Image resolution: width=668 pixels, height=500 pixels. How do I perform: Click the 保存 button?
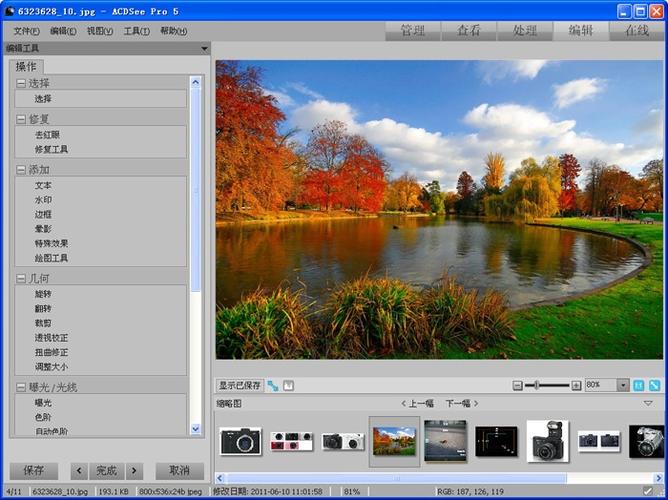(33, 470)
